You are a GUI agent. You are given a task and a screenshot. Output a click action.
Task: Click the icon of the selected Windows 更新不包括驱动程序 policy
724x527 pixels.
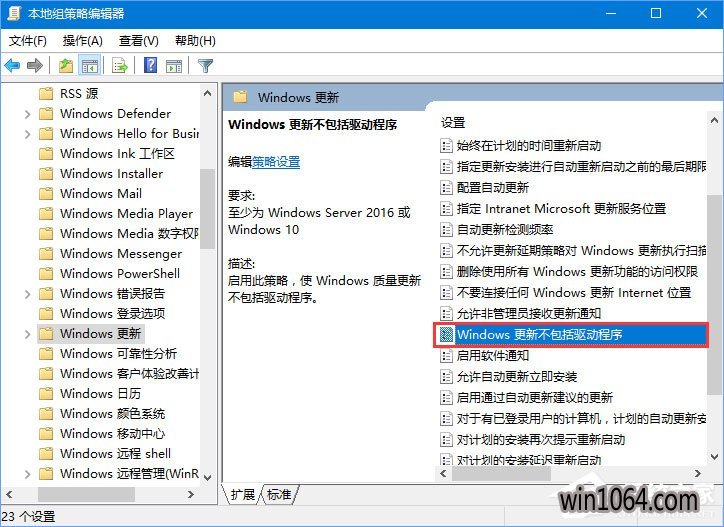[446, 334]
